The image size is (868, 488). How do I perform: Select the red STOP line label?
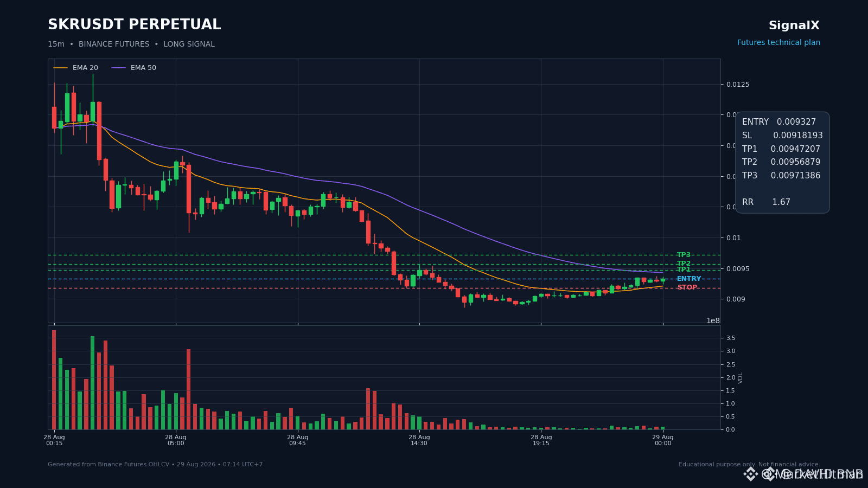tap(687, 287)
